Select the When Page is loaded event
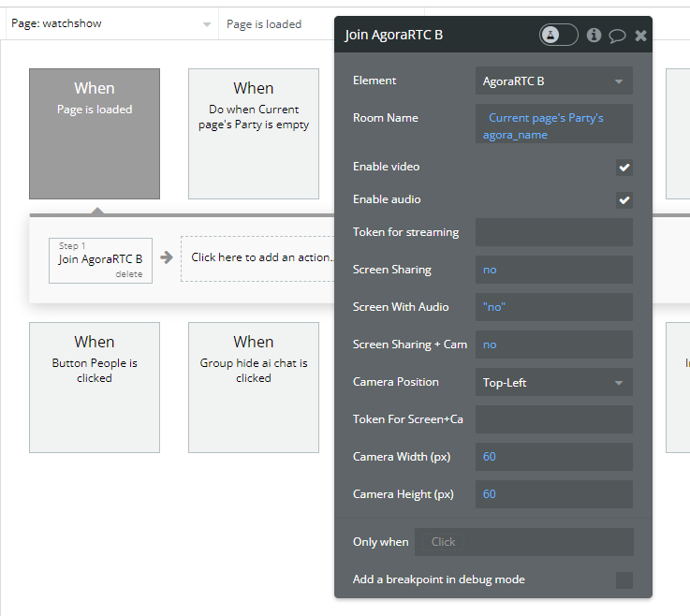Image resolution: width=690 pixels, height=616 pixels. click(95, 134)
